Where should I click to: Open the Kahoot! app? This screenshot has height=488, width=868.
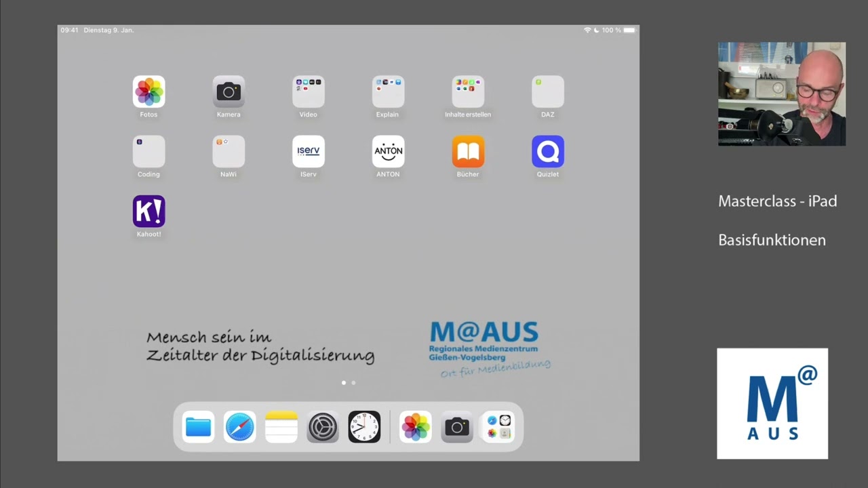click(x=149, y=211)
